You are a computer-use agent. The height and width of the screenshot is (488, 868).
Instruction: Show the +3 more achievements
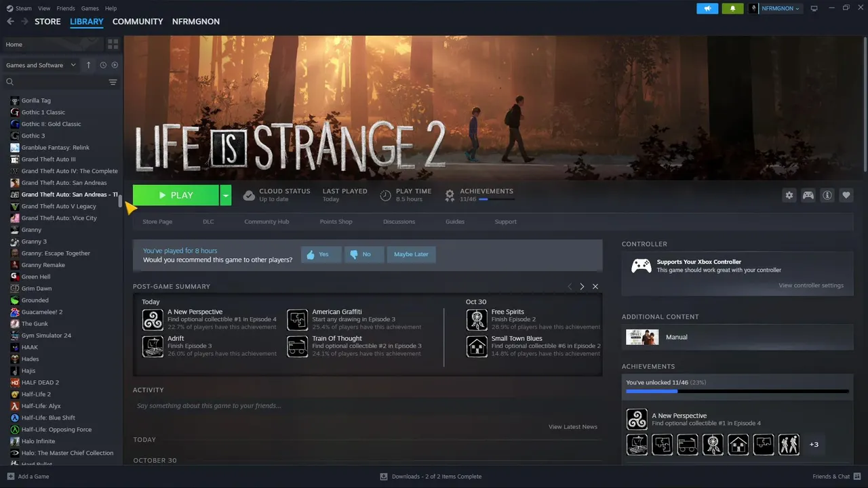click(x=814, y=445)
